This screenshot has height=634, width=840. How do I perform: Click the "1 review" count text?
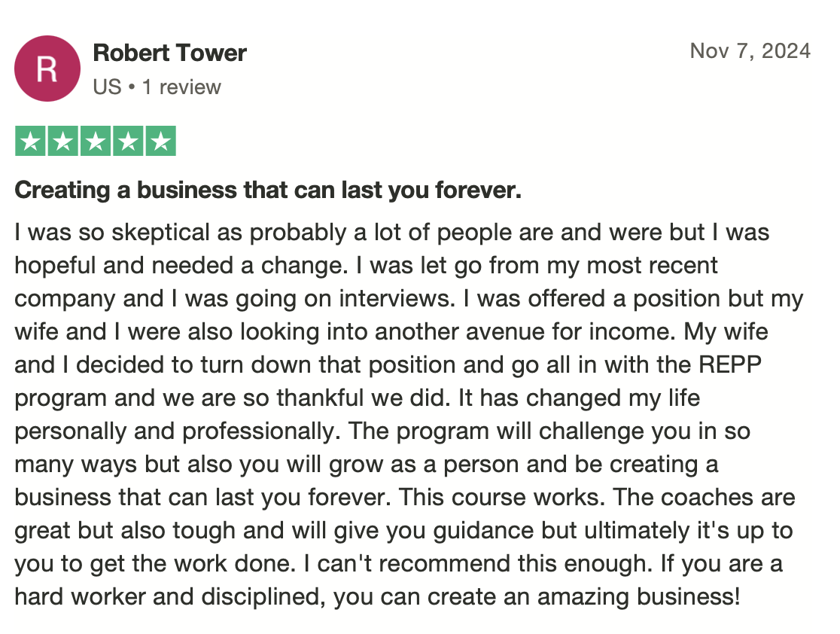181,87
